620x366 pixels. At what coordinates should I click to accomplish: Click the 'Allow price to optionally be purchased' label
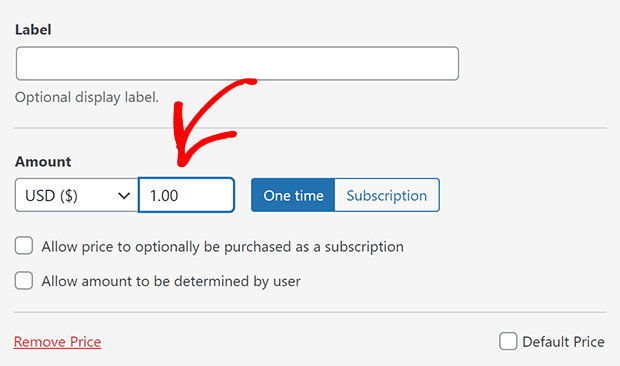click(223, 247)
